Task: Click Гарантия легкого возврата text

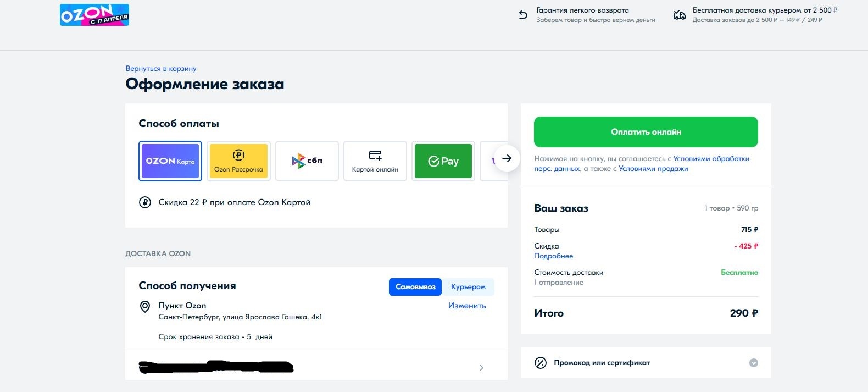Action: coord(582,10)
